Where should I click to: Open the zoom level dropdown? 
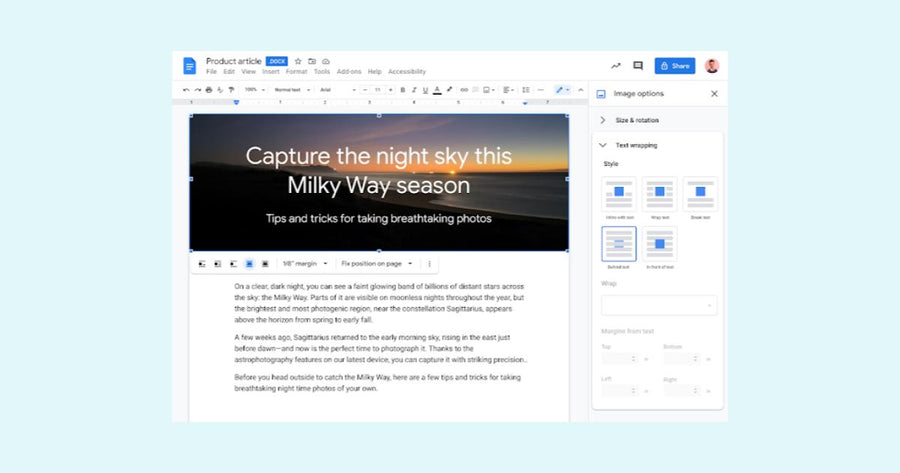pos(255,90)
